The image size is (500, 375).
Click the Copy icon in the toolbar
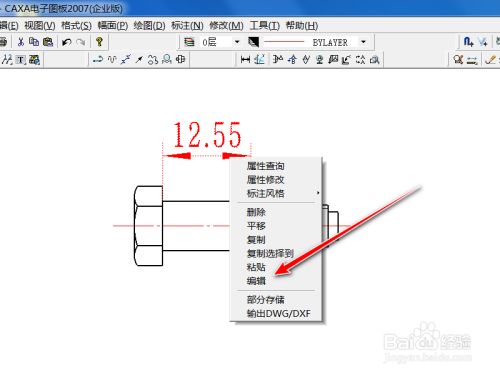34,42
